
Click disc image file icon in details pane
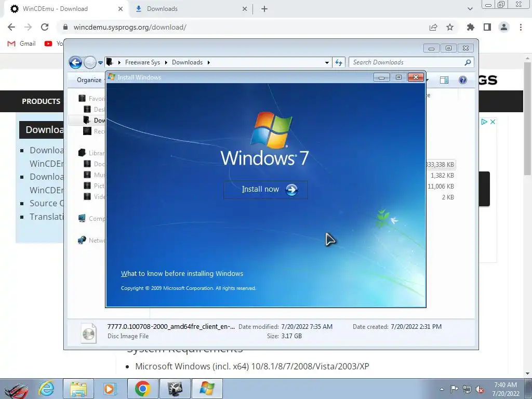coord(88,333)
